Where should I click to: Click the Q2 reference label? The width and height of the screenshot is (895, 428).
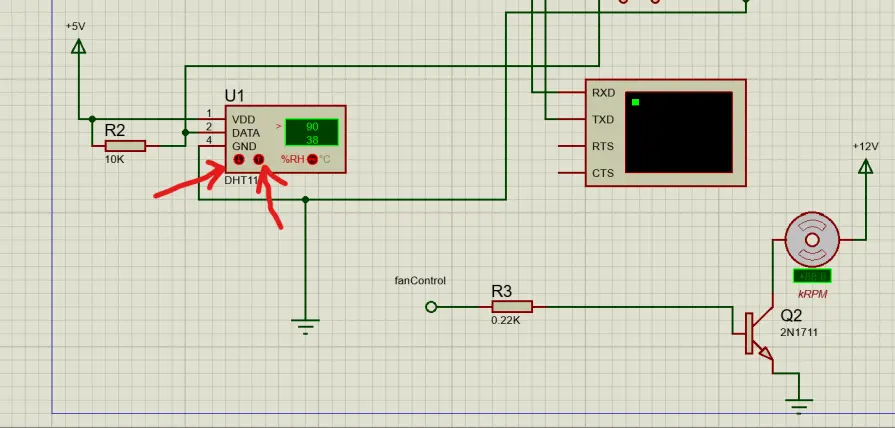tap(792, 316)
